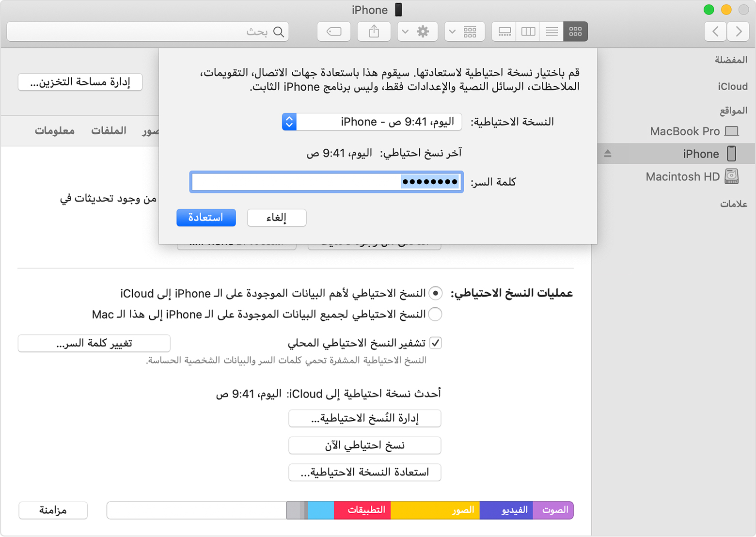Image resolution: width=756 pixels, height=537 pixels.
Task: Click the tags toolbar icon
Action: coord(334,32)
